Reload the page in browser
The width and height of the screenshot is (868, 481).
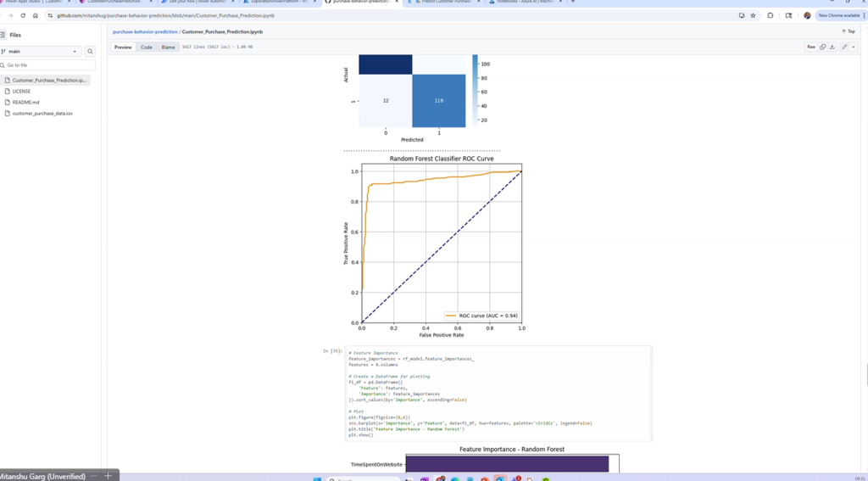click(x=23, y=15)
